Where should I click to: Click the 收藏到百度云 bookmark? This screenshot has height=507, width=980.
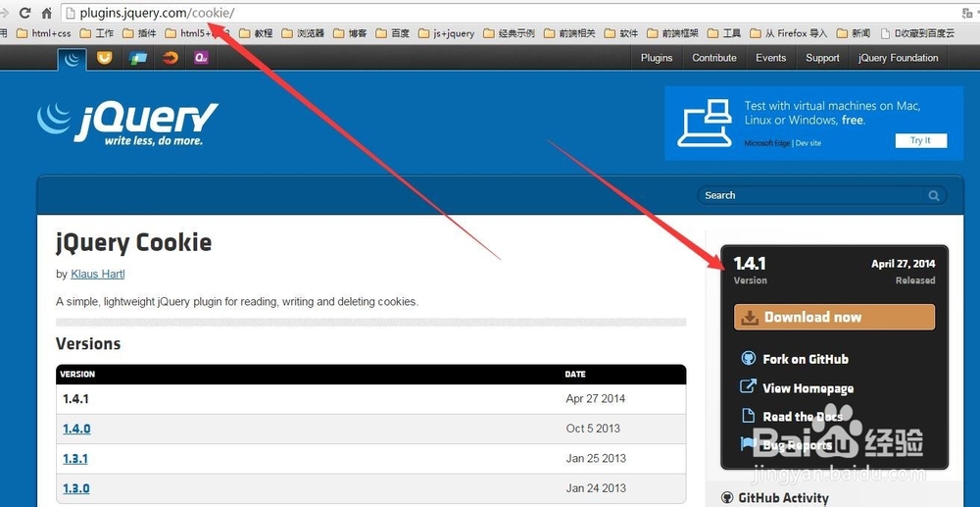pos(917,33)
